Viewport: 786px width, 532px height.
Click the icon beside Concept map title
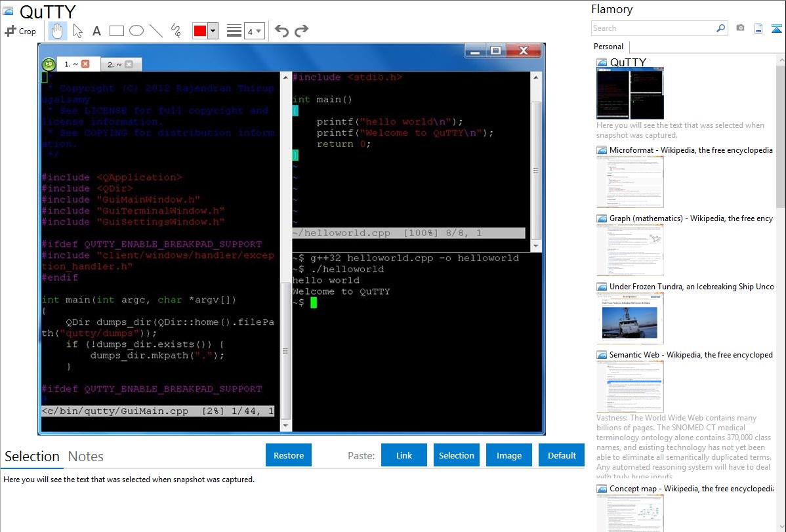point(602,489)
